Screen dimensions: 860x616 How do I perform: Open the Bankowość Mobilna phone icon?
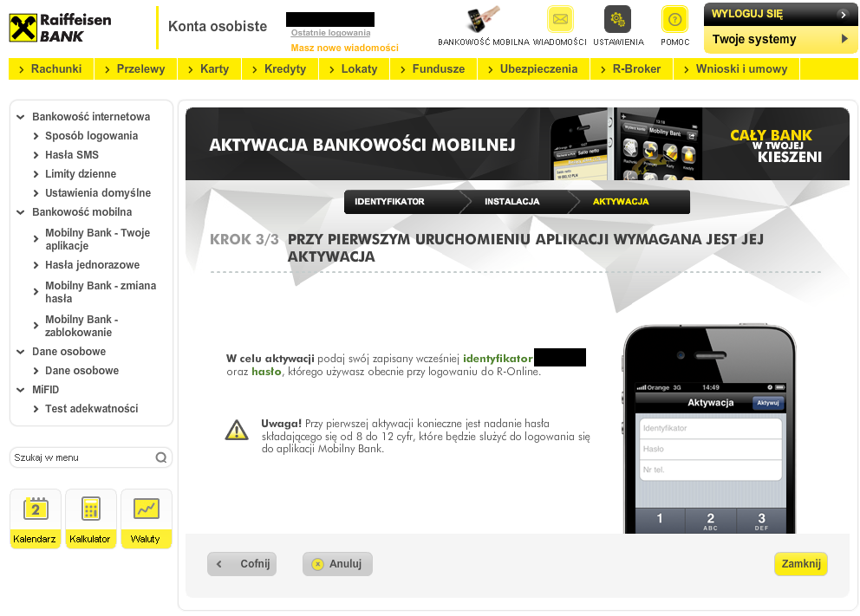483,20
